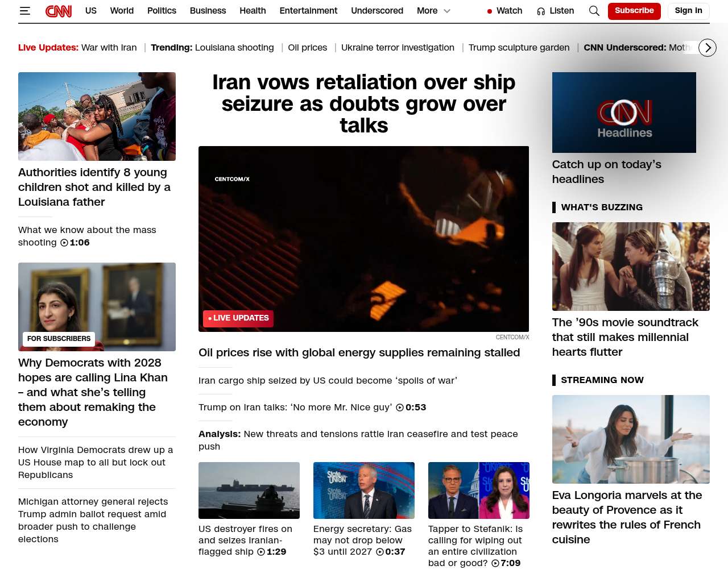Open the Oil prices trending link
The height and width of the screenshot is (582, 728).
pyautogui.click(x=307, y=48)
